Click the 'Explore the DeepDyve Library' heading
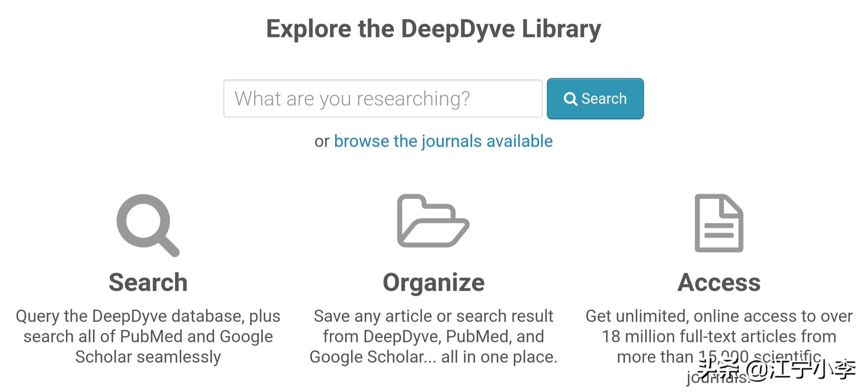868x392 pixels. click(434, 29)
